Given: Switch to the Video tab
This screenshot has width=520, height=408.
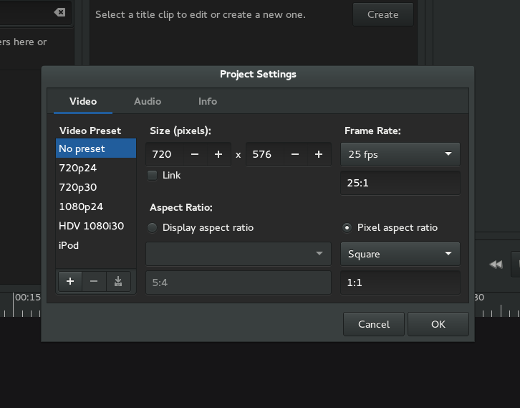Looking at the screenshot, I should point(83,101).
